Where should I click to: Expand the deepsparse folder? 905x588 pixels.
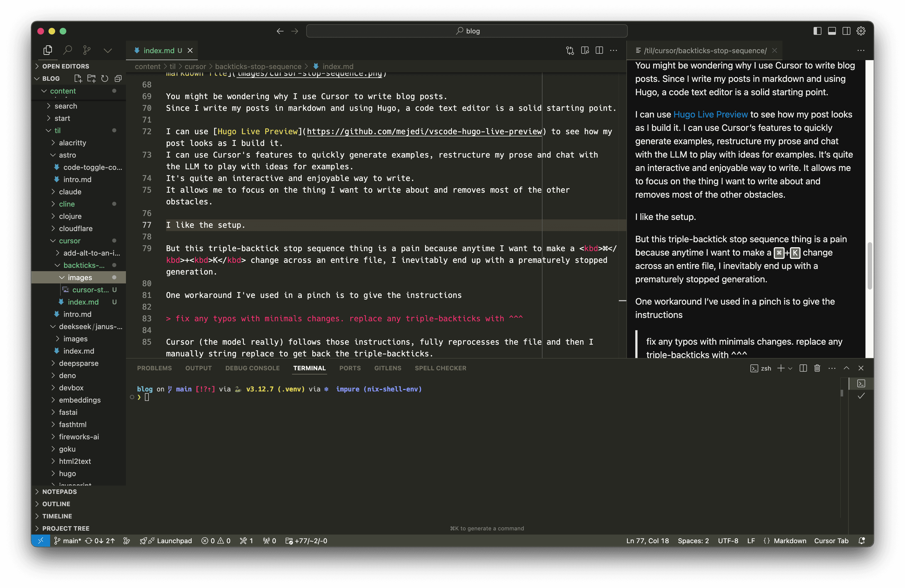[78, 364]
